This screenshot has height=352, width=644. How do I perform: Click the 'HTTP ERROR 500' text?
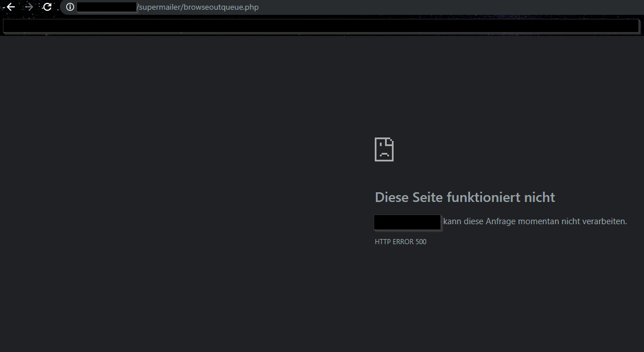coord(400,242)
